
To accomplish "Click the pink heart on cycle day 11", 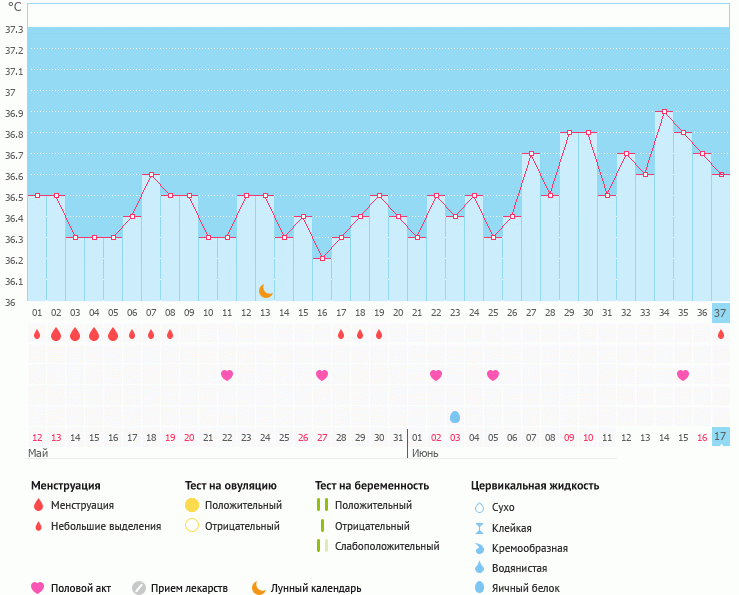I will coord(227,375).
